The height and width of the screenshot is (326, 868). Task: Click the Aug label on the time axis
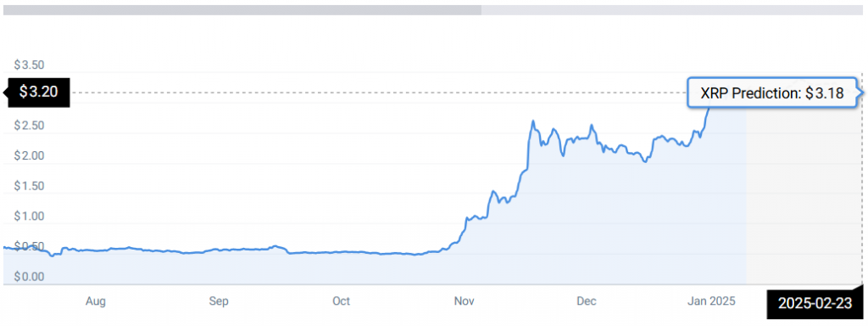[x=96, y=301]
